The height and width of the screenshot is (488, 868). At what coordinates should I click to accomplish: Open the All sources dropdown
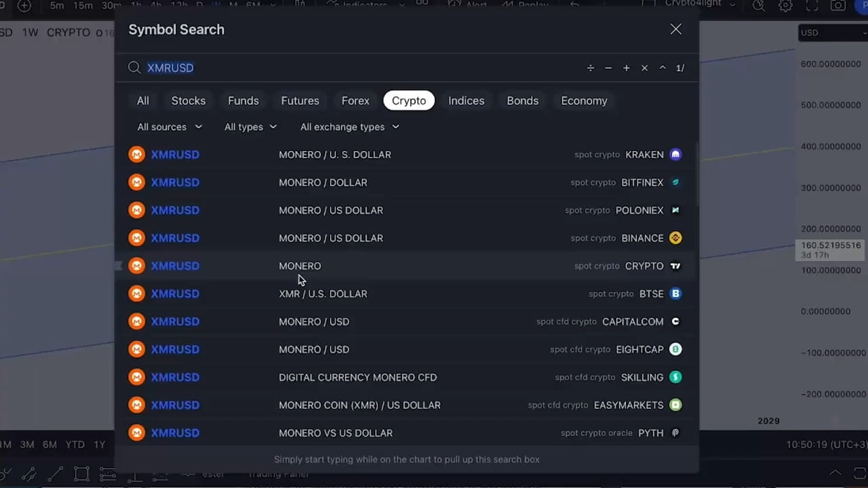(170, 127)
